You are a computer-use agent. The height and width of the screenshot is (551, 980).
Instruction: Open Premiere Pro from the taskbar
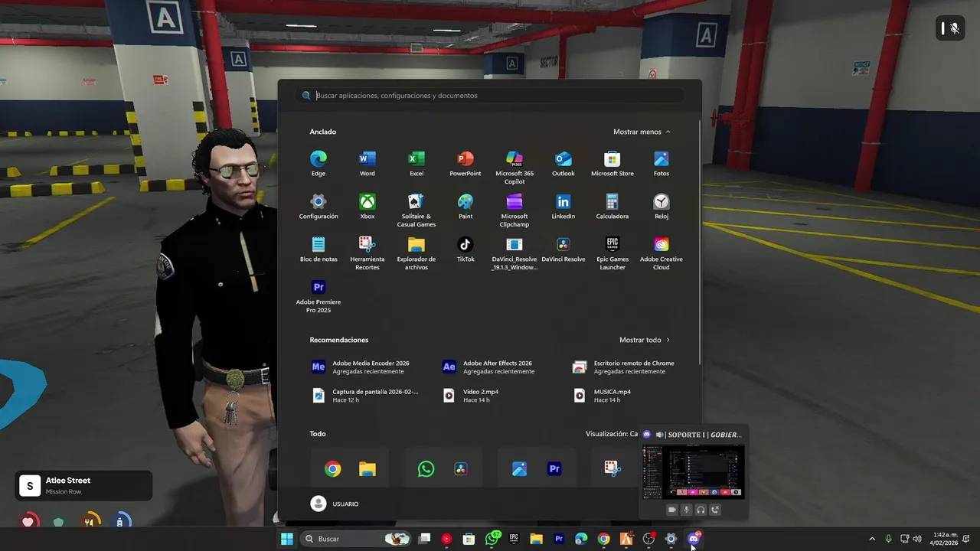click(559, 539)
